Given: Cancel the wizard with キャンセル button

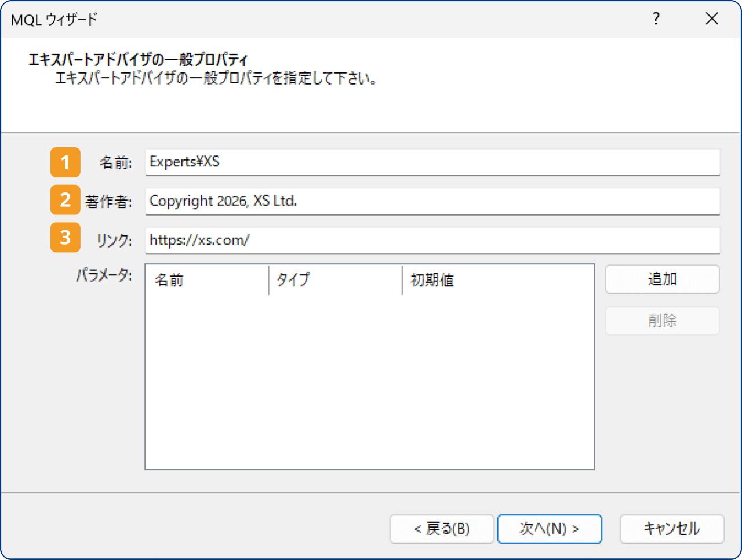Looking at the screenshot, I should 672,529.
